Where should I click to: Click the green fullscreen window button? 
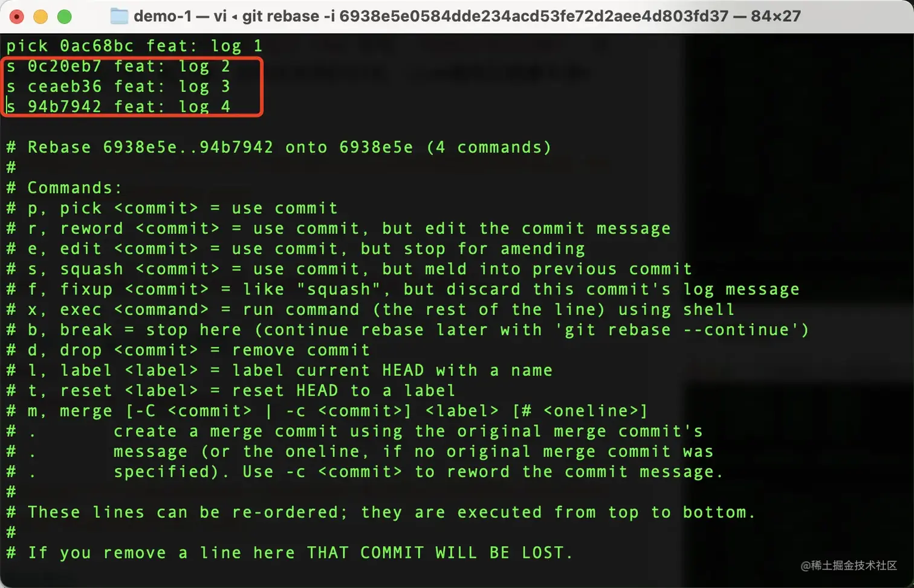click(x=64, y=16)
